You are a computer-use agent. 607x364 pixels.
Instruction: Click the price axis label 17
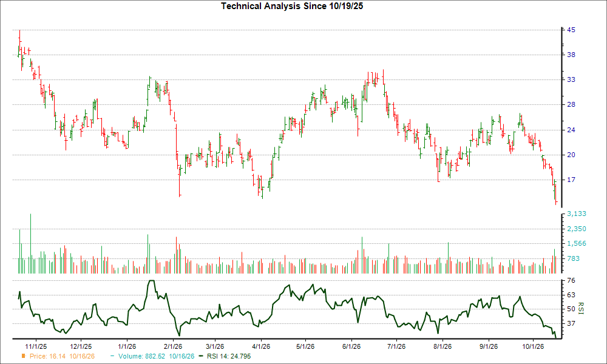(571, 180)
